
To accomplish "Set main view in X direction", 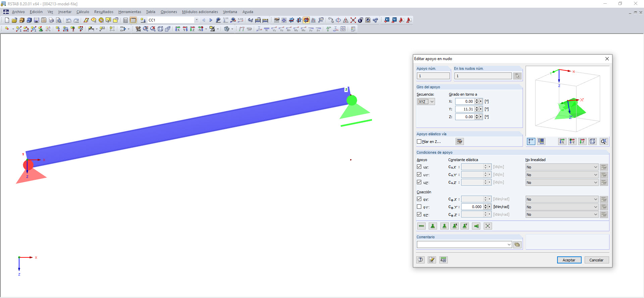I will click(178, 29).
